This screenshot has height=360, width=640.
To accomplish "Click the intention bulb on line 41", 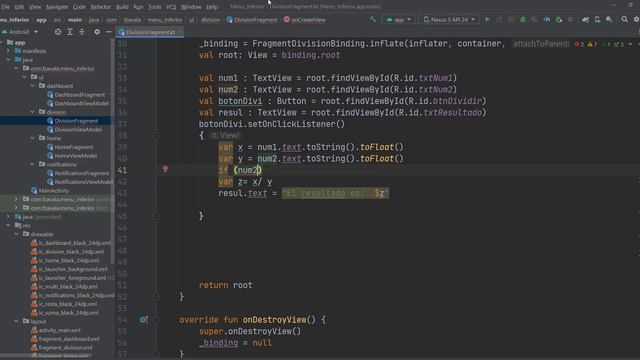I will click(165, 169).
